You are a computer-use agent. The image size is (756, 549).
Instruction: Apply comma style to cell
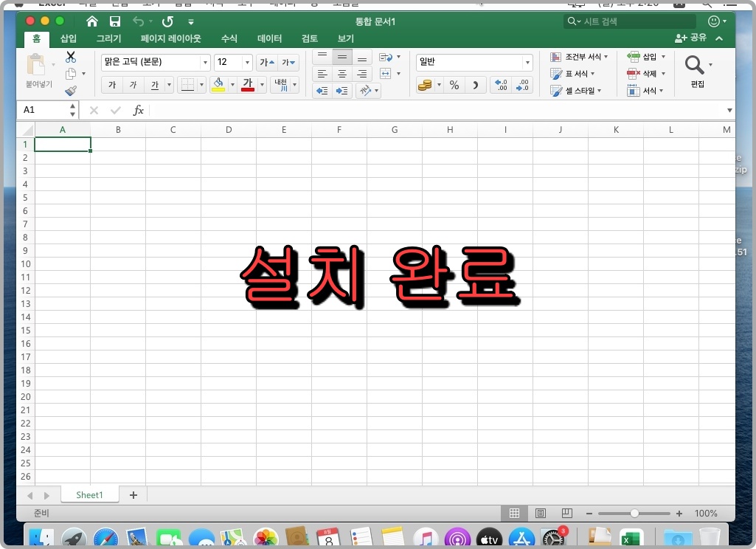pos(476,85)
